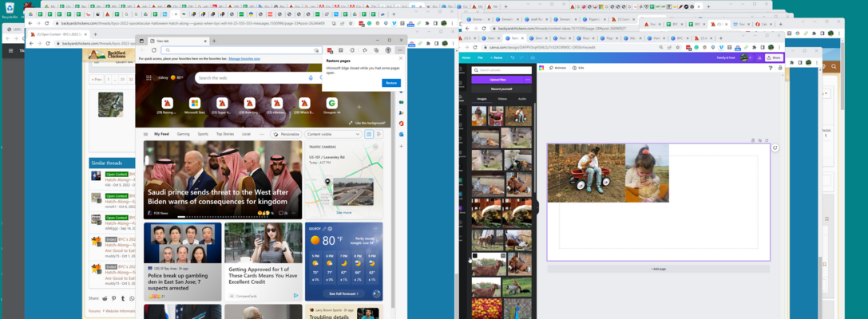
Task: Open Canva insights chart icon
Action: [759, 57]
